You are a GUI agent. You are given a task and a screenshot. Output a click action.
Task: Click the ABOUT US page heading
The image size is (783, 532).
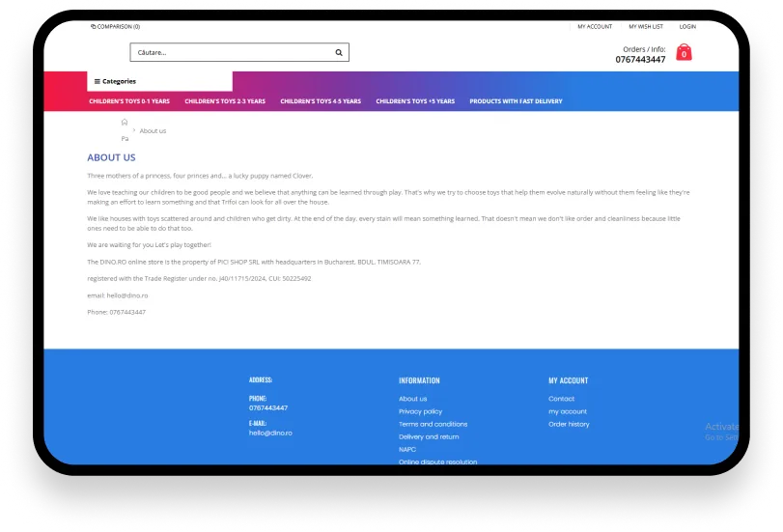111,157
